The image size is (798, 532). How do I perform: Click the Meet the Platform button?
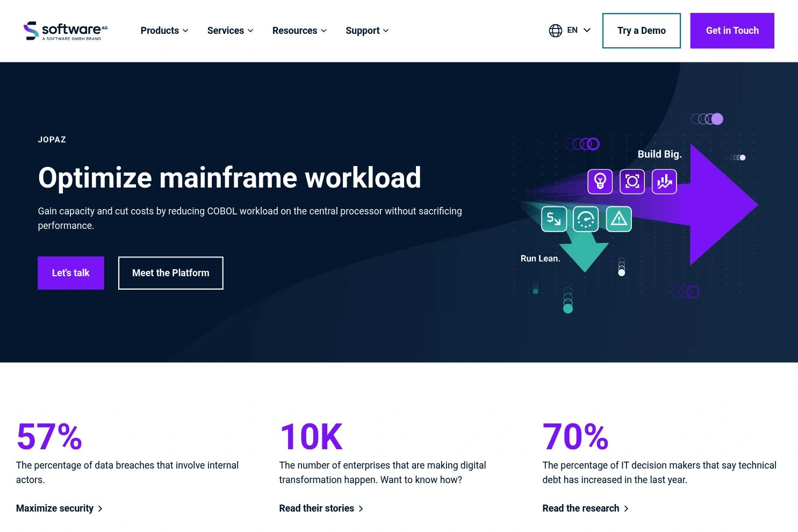click(x=171, y=273)
